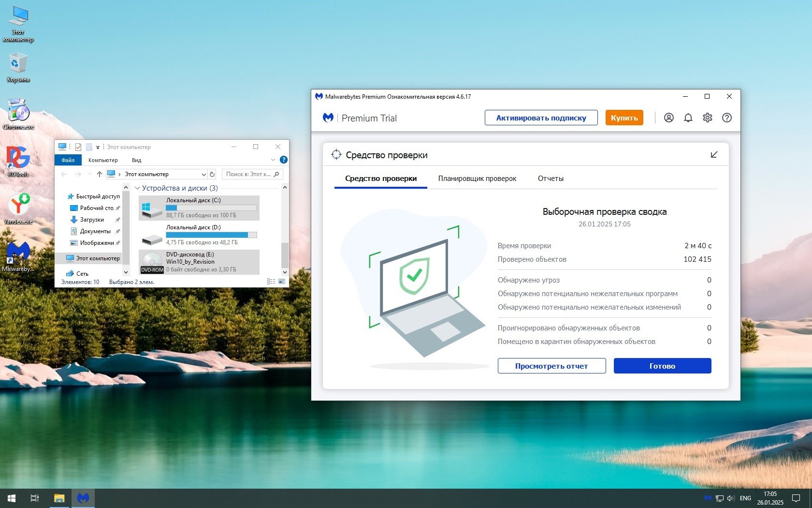The height and width of the screenshot is (508, 812).
Task: Select Изображения in the navigation pane
Action: (95, 243)
